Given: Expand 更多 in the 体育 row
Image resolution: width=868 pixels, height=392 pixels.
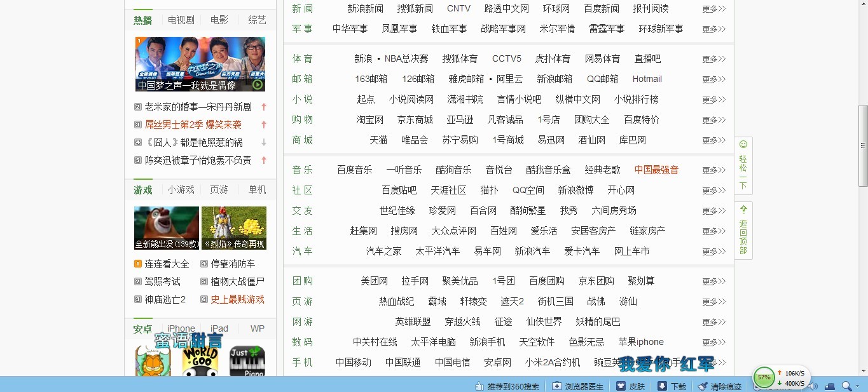Looking at the screenshot, I should click(x=714, y=59).
